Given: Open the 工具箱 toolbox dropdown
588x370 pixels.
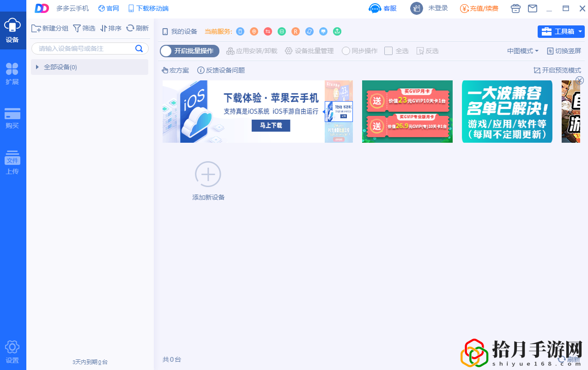Looking at the screenshot, I should click(561, 31).
